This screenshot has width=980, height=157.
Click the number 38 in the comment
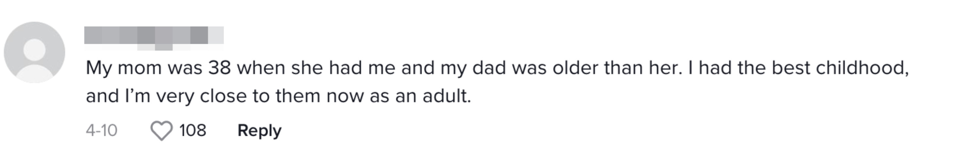pos(220,68)
